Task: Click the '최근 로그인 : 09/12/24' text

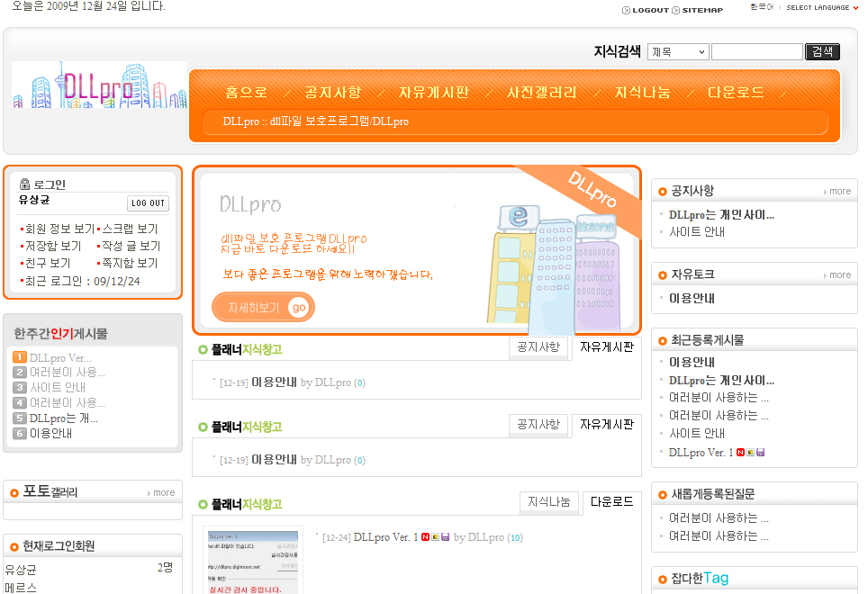Action: click(x=83, y=281)
